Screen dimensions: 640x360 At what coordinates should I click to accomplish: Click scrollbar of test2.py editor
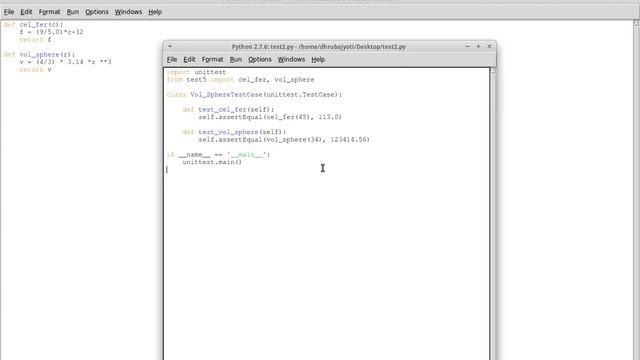tap(493, 214)
